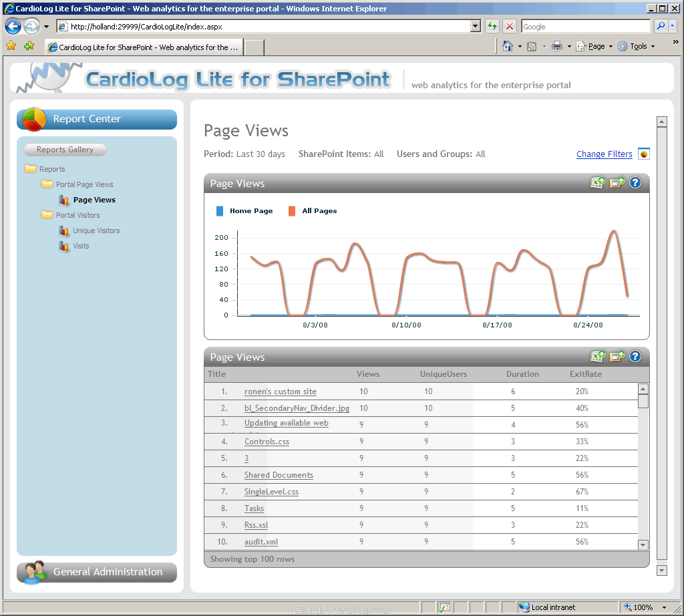This screenshot has height=616, width=684.
Task: Click the Google search box
Action: 586,27
